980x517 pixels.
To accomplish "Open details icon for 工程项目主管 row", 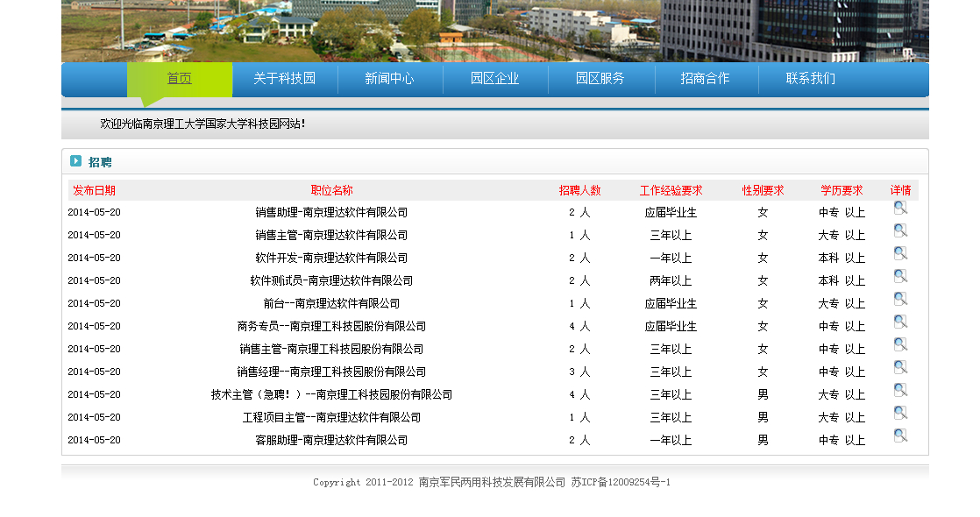I will click(x=900, y=413).
